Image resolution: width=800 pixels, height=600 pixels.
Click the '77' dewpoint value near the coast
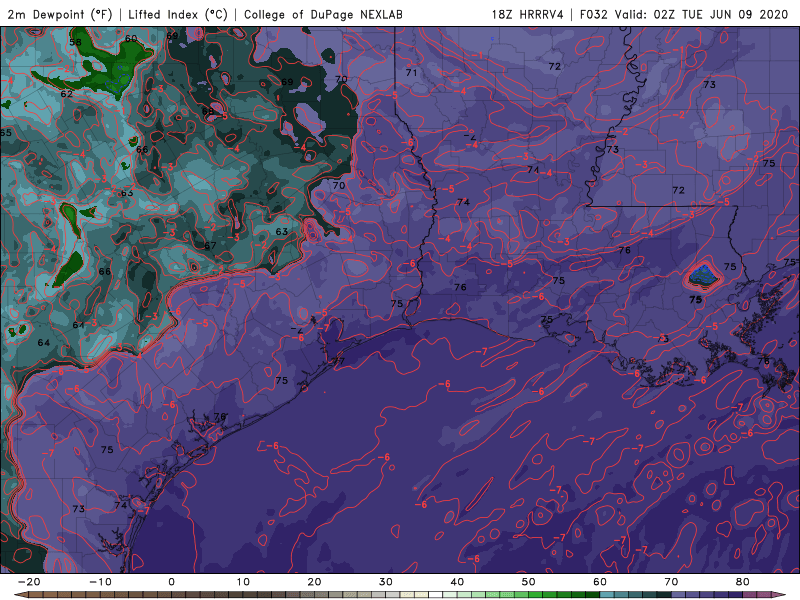(339, 361)
